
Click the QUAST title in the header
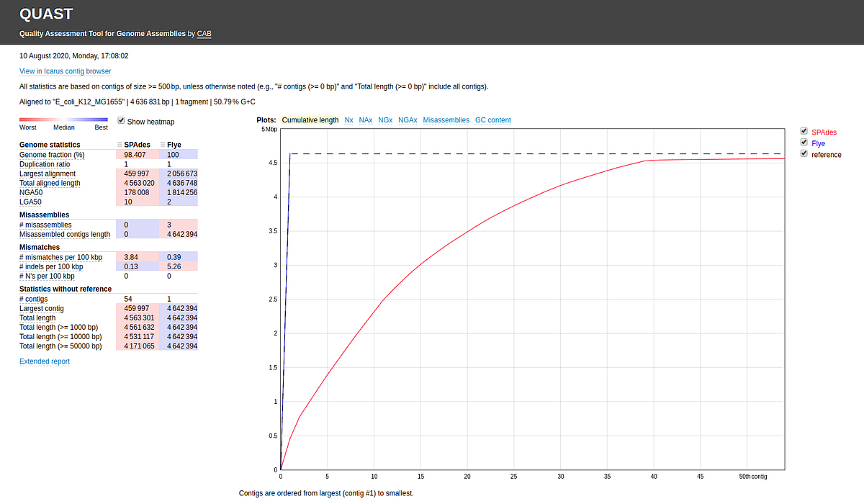click(46, 13)
